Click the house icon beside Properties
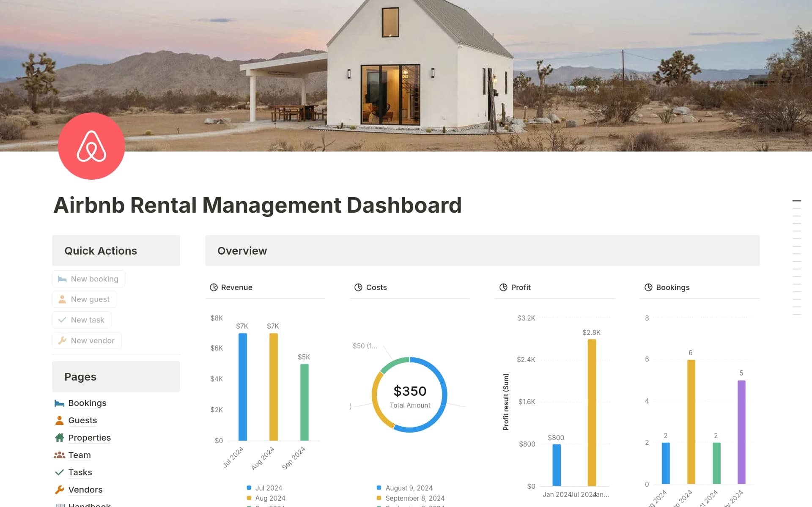Image resolution: width=812 pixels, height=507 pixels. (x=59, y=438)
